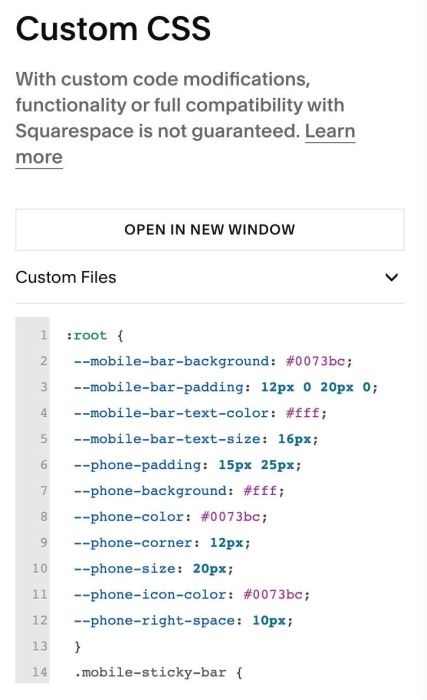
Task: Click the --phone-background property
Action: click(x=151, y=490)
